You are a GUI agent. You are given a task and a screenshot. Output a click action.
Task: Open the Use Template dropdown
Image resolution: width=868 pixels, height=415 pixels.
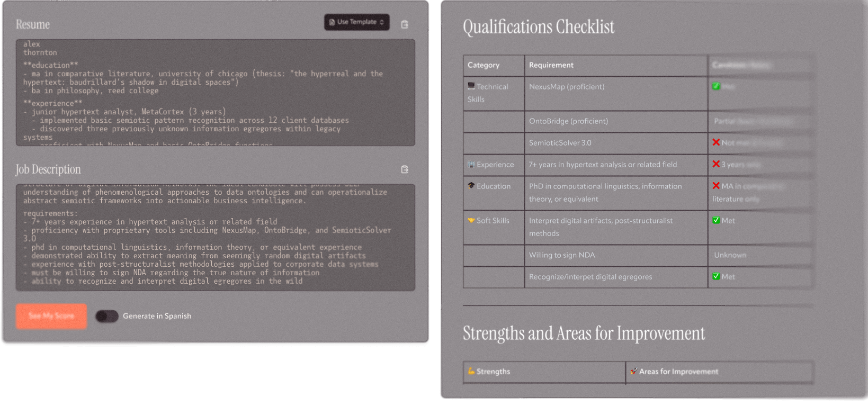pyautogui.click(x=356, y=22)
